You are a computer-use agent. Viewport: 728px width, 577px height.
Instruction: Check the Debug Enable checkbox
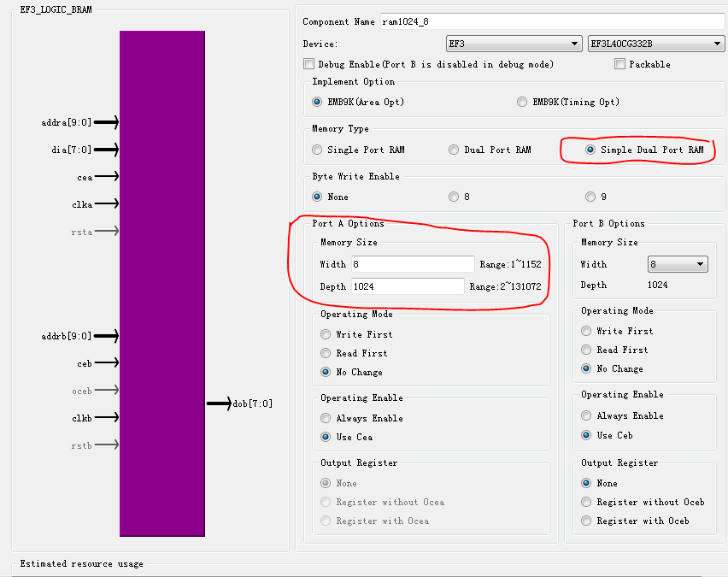point(309,64)
